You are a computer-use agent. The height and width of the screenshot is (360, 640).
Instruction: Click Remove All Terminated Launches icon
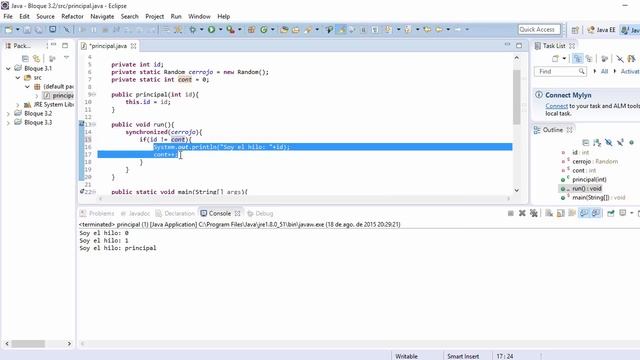click(x=533, y=213)
